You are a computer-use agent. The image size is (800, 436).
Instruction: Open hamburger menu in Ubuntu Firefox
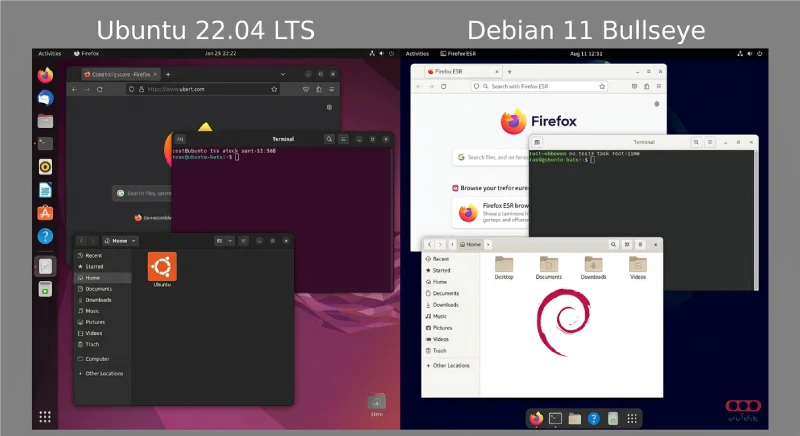click(x=332, y=89)
